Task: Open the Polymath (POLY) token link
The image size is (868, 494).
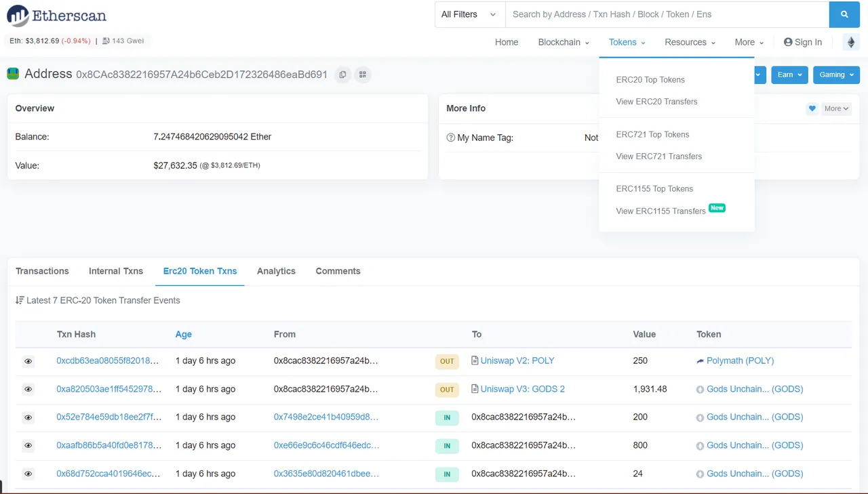Action: 740,361
